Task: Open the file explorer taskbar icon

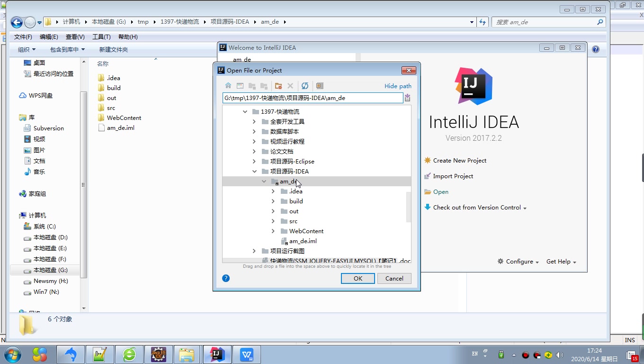Action: click(x=187, y=355)
